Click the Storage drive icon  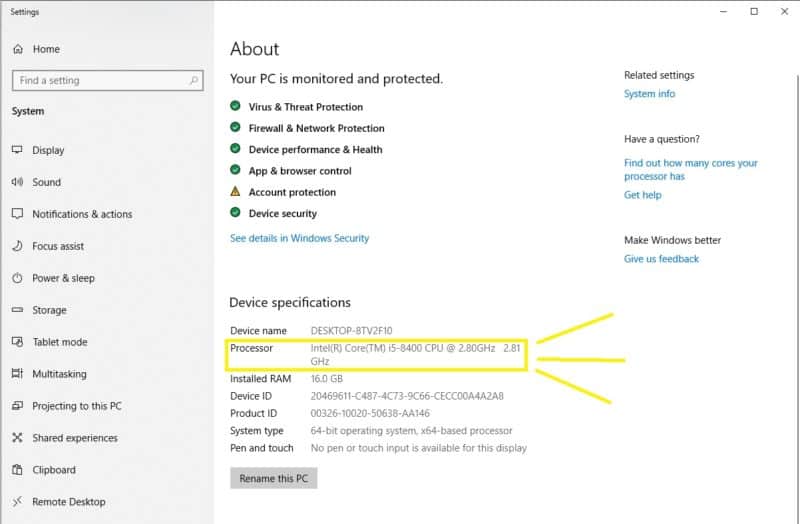[17, 310]
